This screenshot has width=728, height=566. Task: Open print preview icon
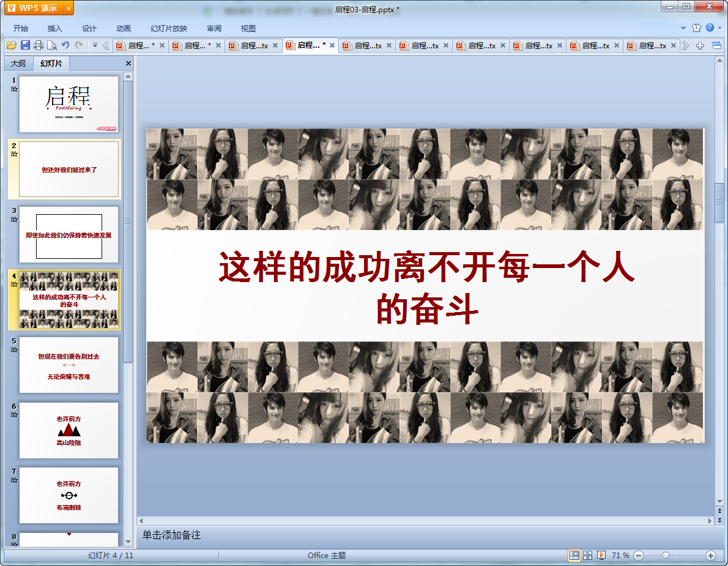tap(52, 45)
